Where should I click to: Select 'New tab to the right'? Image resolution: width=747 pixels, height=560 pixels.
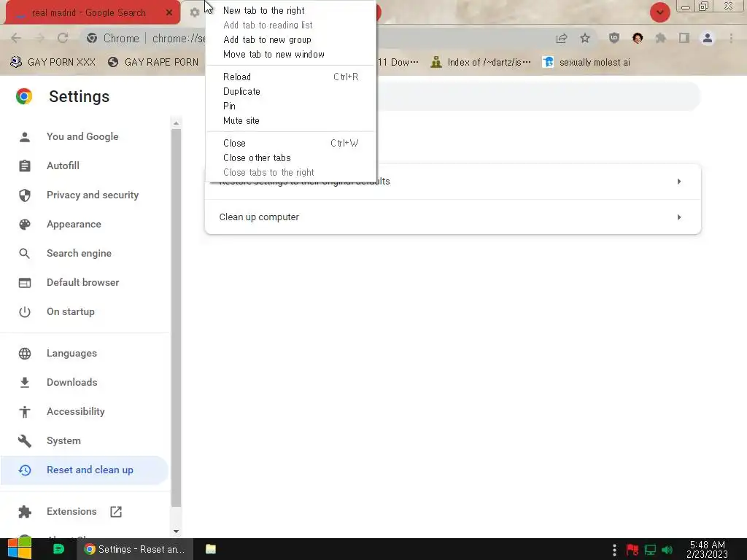coord(264,10)
